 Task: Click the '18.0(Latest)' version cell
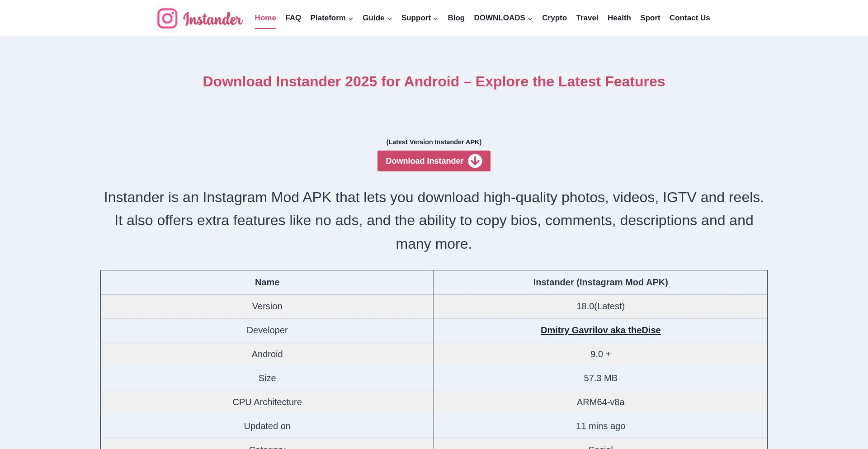coord(600,306)
